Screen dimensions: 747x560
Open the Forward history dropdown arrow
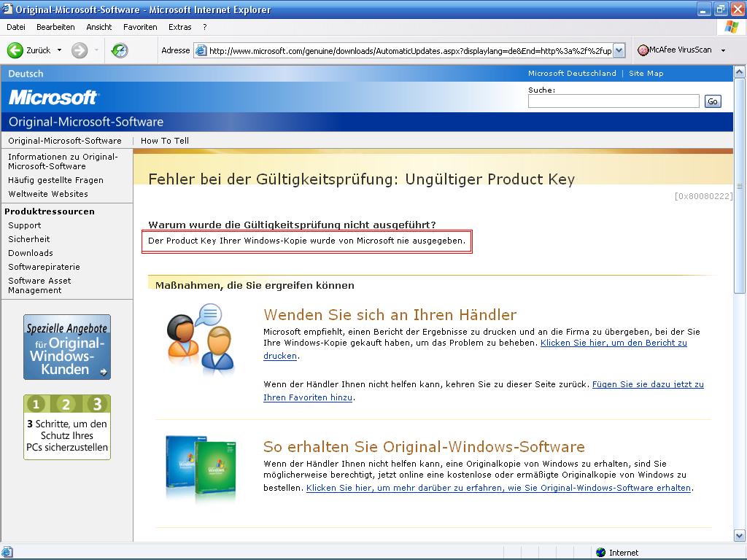96,50
